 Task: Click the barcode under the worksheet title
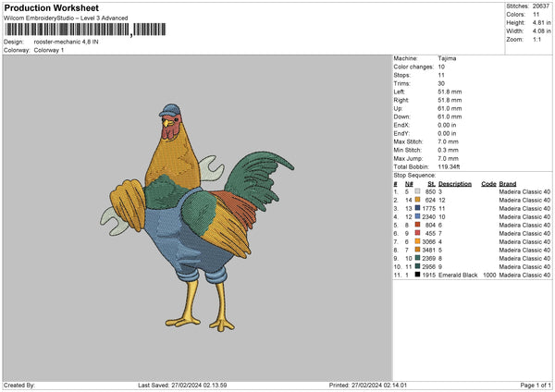85,30
